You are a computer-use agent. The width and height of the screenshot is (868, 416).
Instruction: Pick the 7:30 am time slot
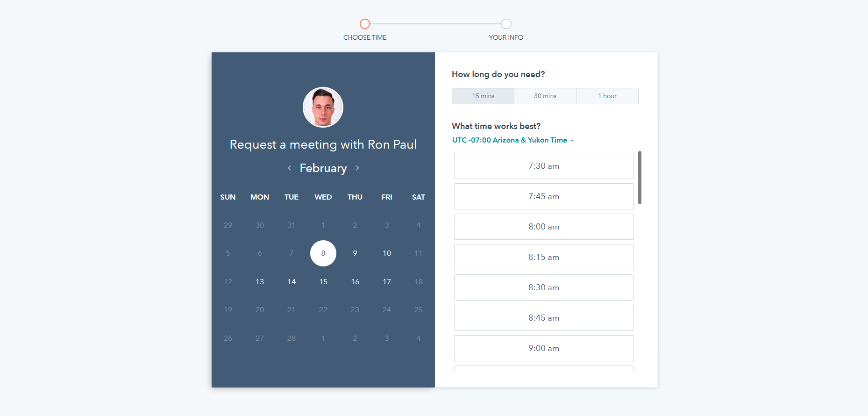[543, 166]
